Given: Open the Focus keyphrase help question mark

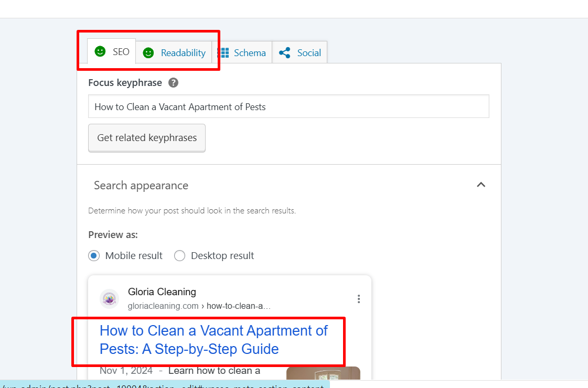Looking at the screenshot, I should (x=173, y=83).
